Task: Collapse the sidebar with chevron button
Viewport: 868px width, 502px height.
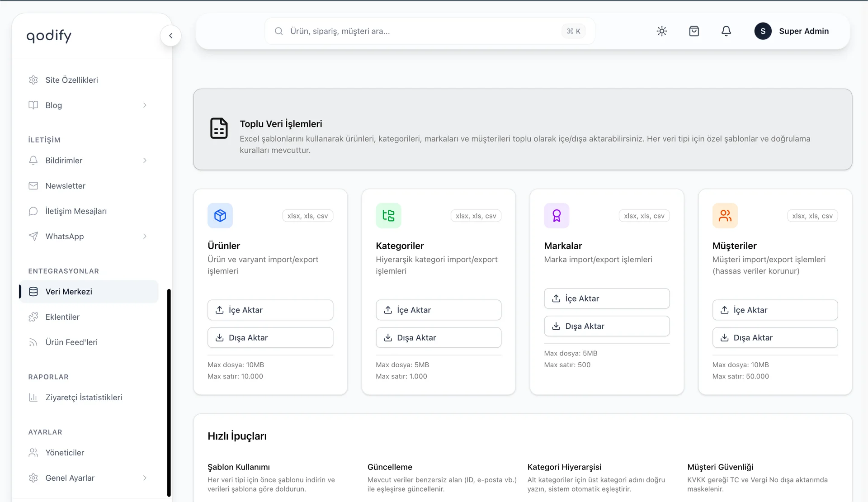Action: tap(170, 36)
